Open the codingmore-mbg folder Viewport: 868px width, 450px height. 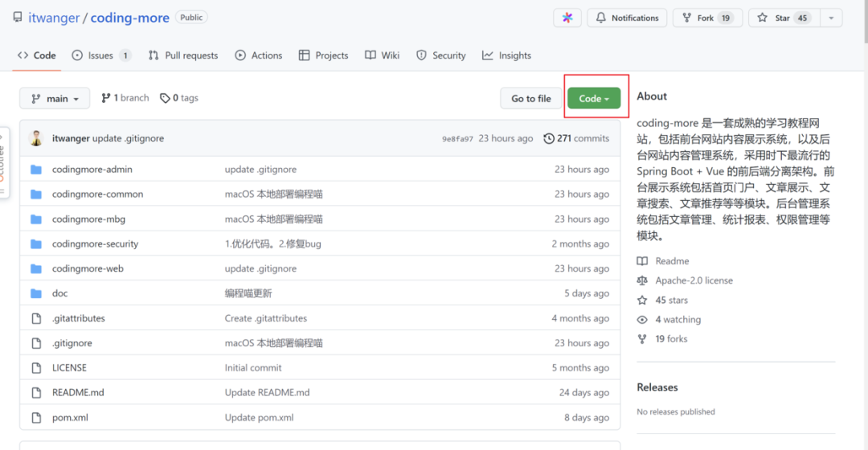coord(88,219)
